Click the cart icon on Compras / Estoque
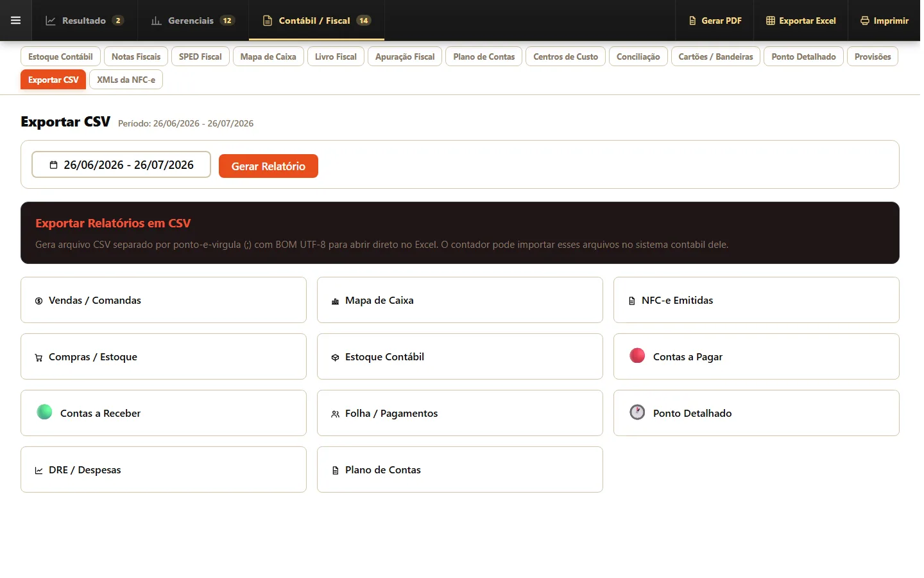The image size is (924, 578). [x=38, y=358]
